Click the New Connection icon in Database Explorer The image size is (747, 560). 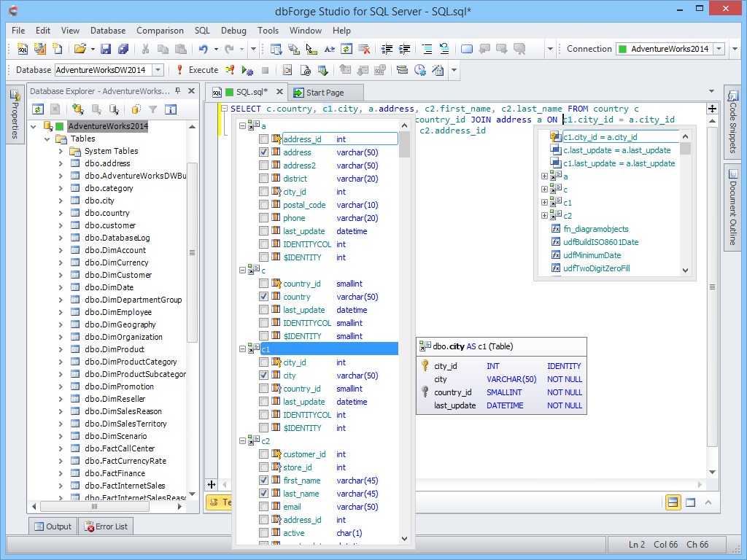tap(77, 109)
